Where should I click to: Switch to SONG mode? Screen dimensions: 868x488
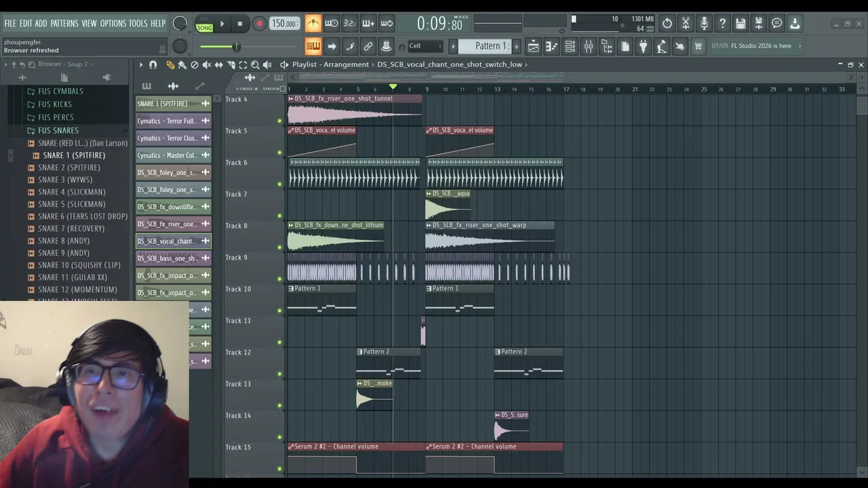204,28
